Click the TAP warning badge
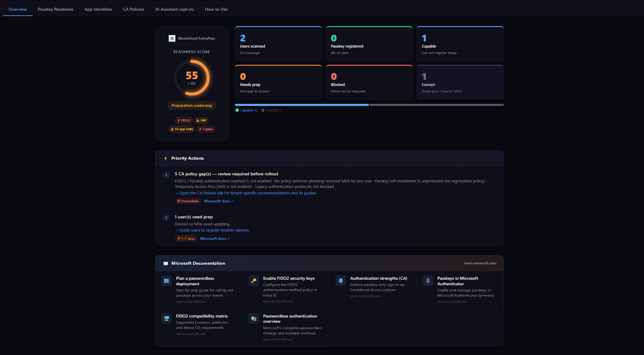The width and height of the screenshot is (644, 355). [x=201, y=120]
